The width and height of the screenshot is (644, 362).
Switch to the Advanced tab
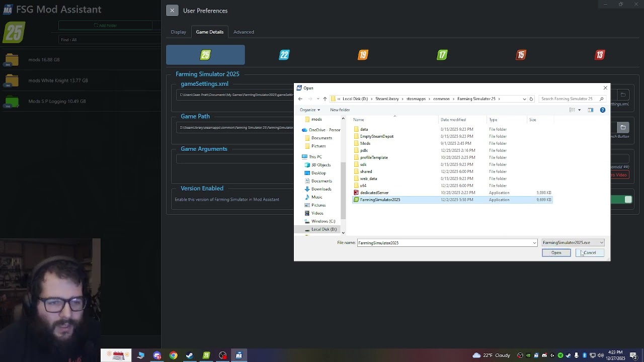[244, 32]
